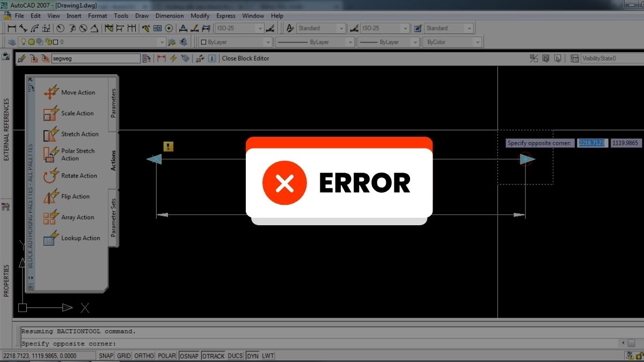644x362 pixels.
Task: Switch to the Parameters palette tab
Action: [x=113, y=103]
